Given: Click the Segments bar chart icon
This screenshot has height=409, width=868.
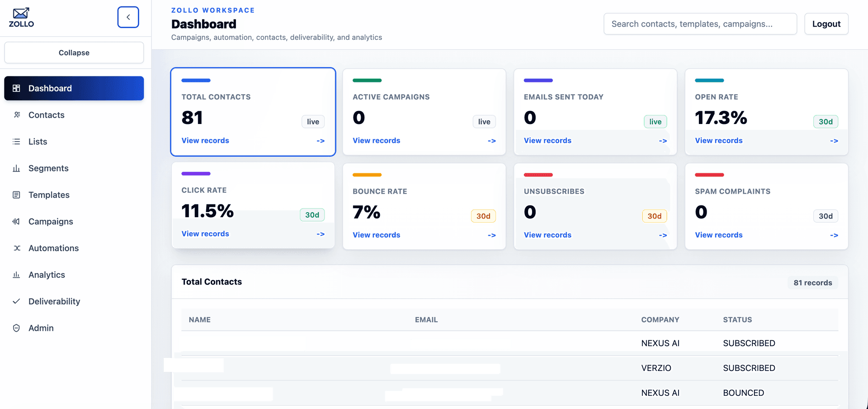Looking at the screenshot, I should point(16,168).
